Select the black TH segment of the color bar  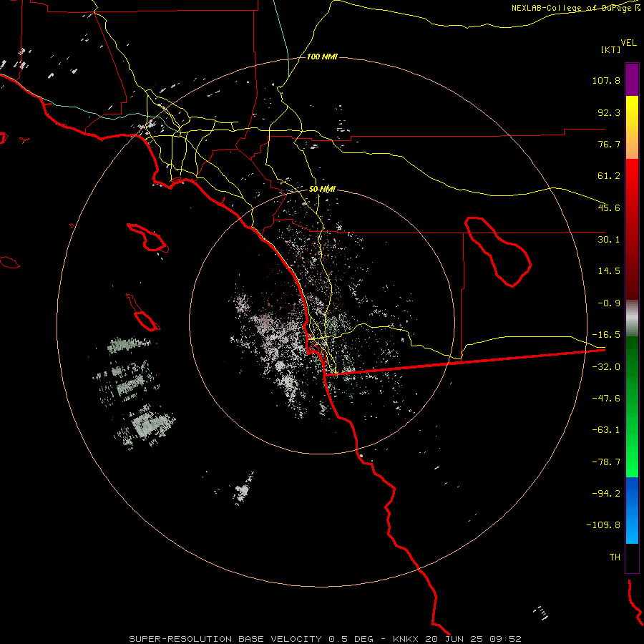632,558
